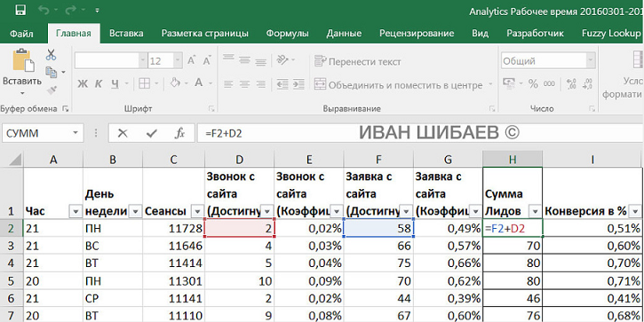Confirm formula with checkmark button

click(152, 133)
